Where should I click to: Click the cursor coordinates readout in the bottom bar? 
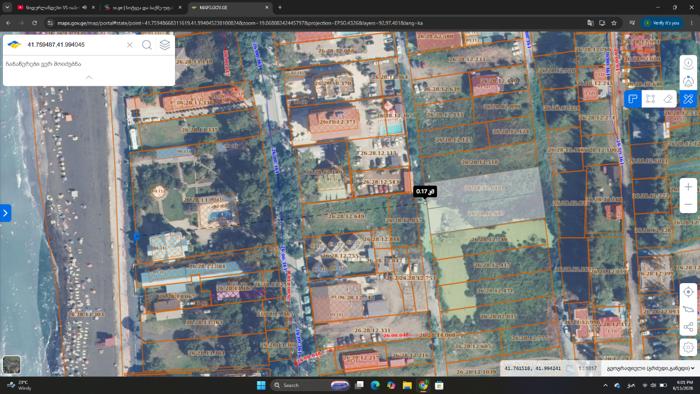(532, 368)
